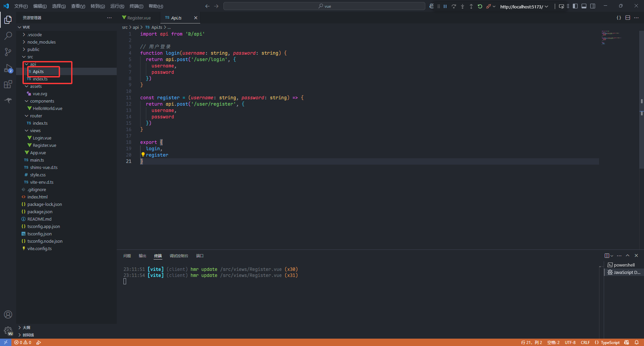The image size is (644, 346).
Task: Open the 终端 menu in menu bar
Action: pyautogui.click(x=136, y=6)
